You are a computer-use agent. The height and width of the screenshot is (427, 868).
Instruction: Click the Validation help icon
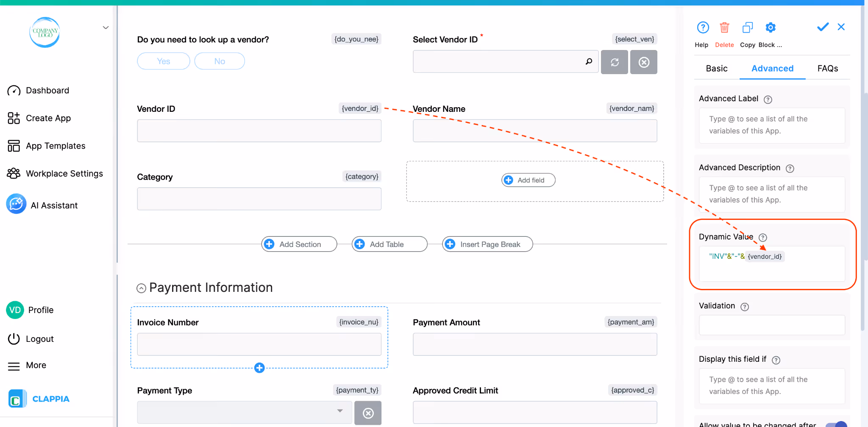(x=745, y=307)
